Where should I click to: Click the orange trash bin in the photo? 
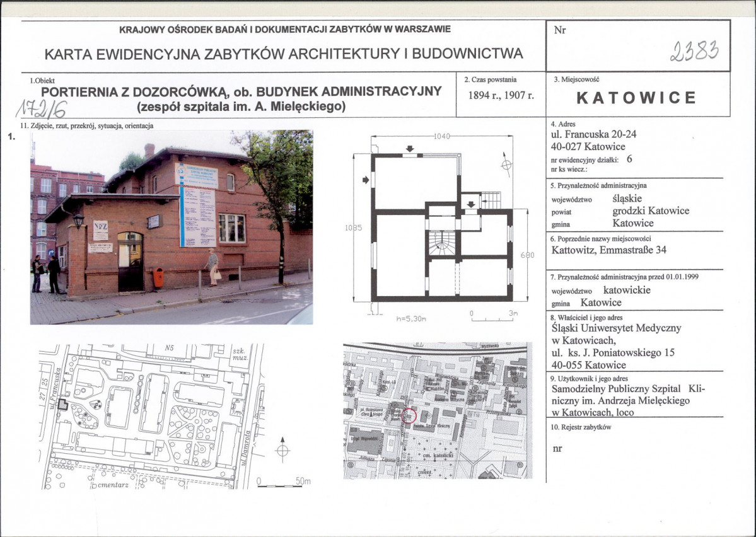tap(158, 278)
